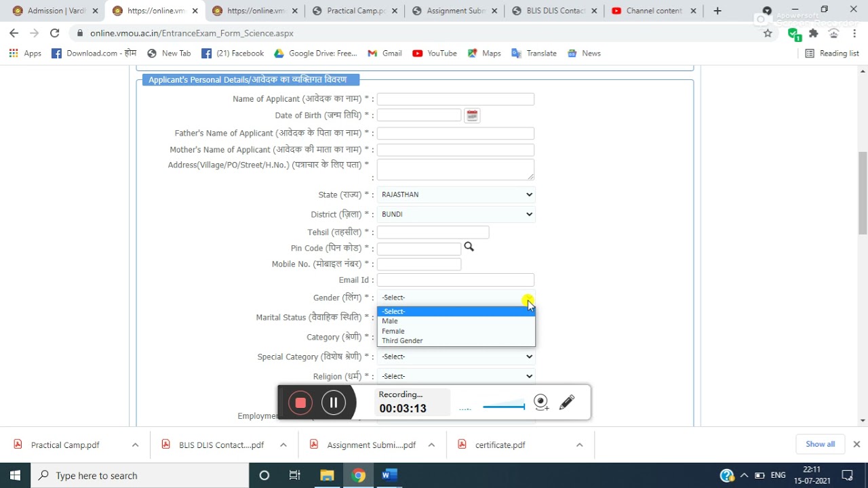Click Show all downloads
Screen dimensions: 868x488
[x=820, y=445]
